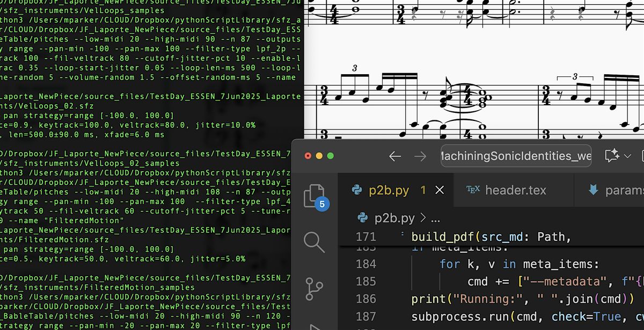Click the MachiningSonicIdentities command center search box
The image size is (644, 330).
pyautogui.click(x=516, y=156)
